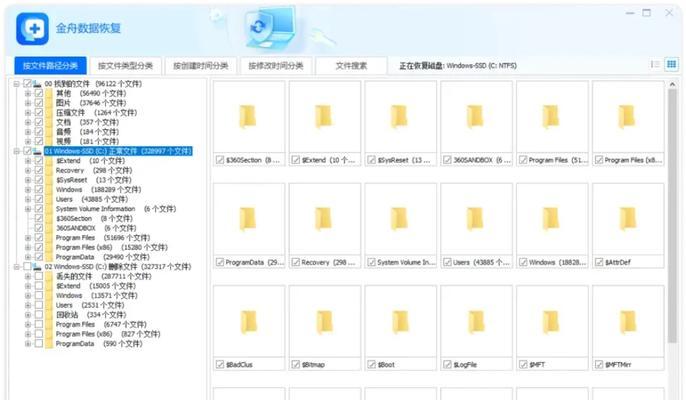Select the $SysReset folder thumbnail icon
686x400 pixels.
coord(399,117)
